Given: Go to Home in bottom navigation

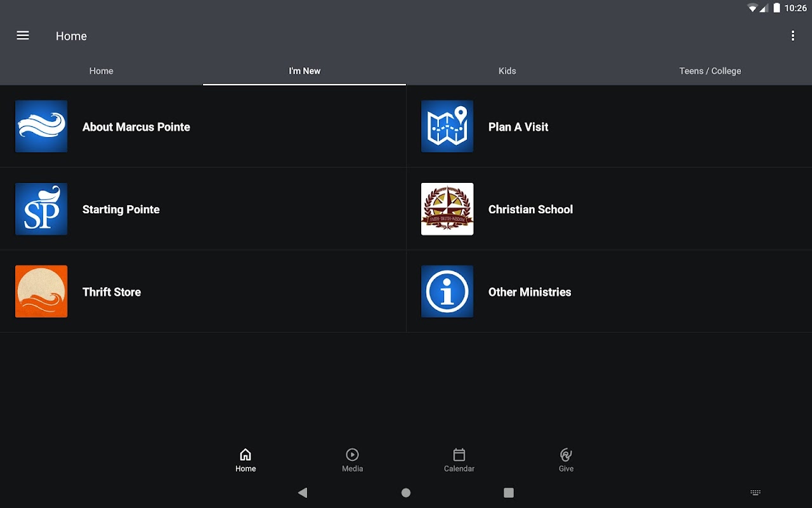Looking at the screenshot, I should point(246,460).
